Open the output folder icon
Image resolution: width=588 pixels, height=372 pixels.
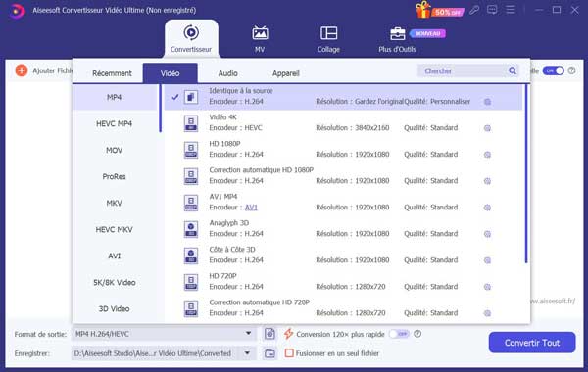click(269, 353)
